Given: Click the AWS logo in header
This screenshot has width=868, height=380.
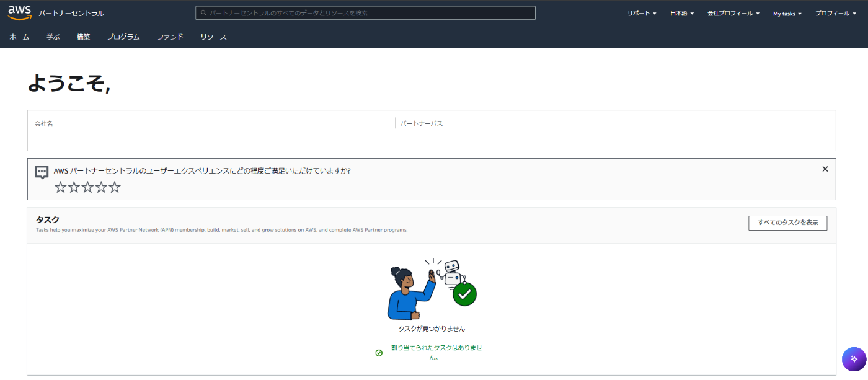Looking at the screenshot, I should 20,13.
